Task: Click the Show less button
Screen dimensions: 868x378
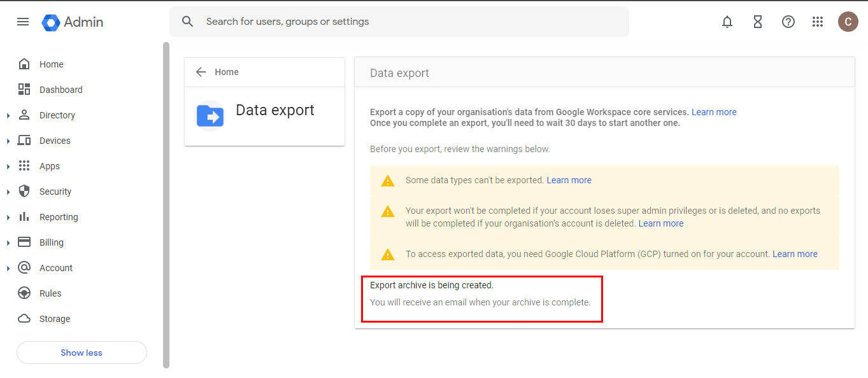Action: tap(82, 353)
